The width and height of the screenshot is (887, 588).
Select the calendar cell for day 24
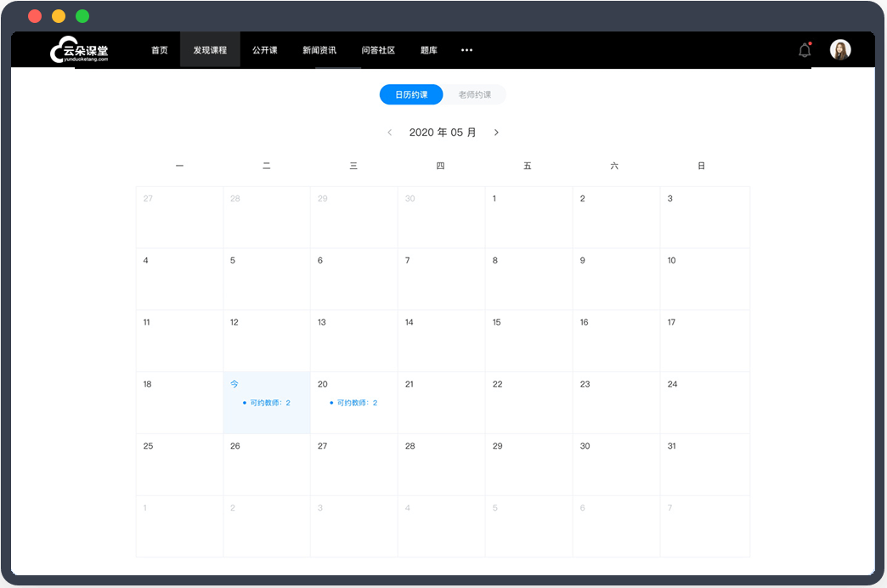click(705, 403)
